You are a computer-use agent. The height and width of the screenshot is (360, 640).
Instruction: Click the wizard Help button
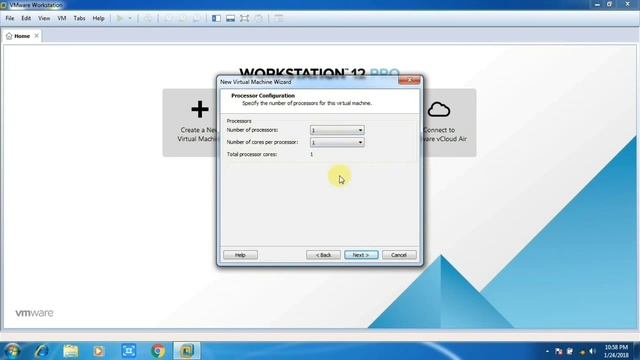[240, 255]
